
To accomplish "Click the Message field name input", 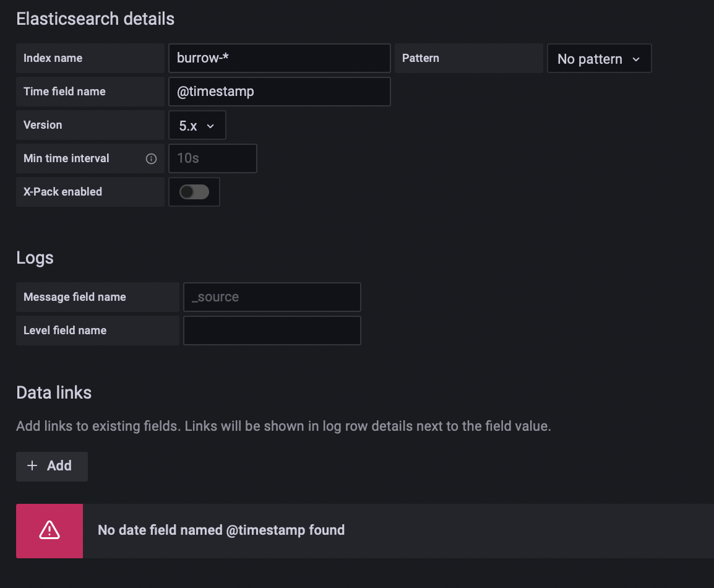I will point(272,297).
